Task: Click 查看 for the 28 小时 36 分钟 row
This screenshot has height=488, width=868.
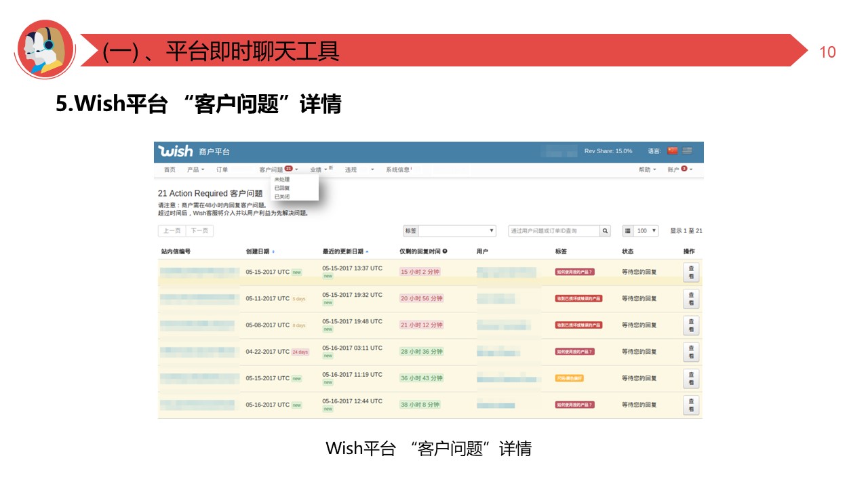Action: click(691, 352)
